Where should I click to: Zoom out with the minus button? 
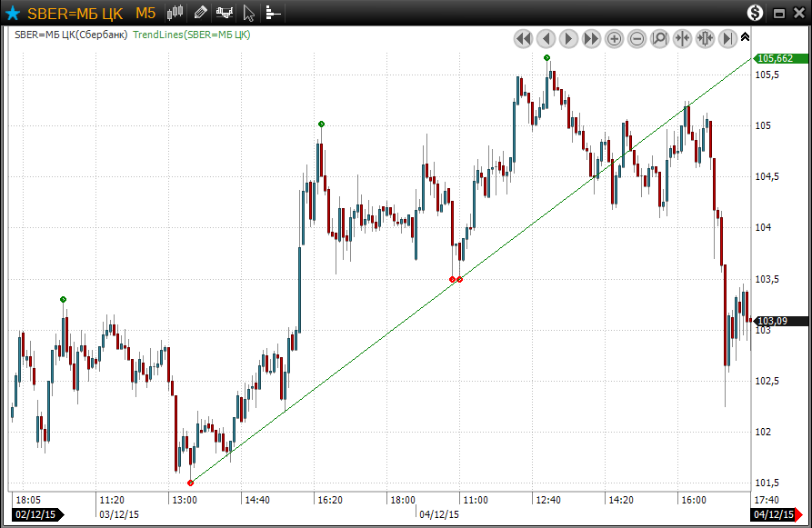tap(637, 38)
